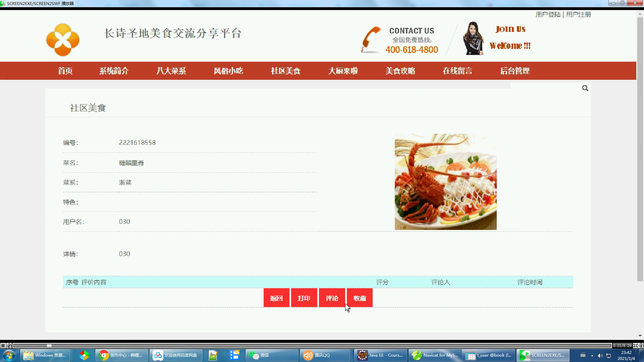Screen dimensions: 644x362
Task: Click the 用户注册 link
Action: (579, 14)
